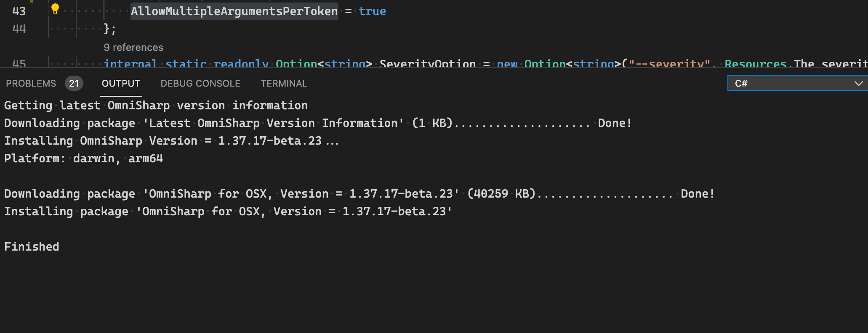Click the problems count badge showing 21
868x333 pixels.
74,83
